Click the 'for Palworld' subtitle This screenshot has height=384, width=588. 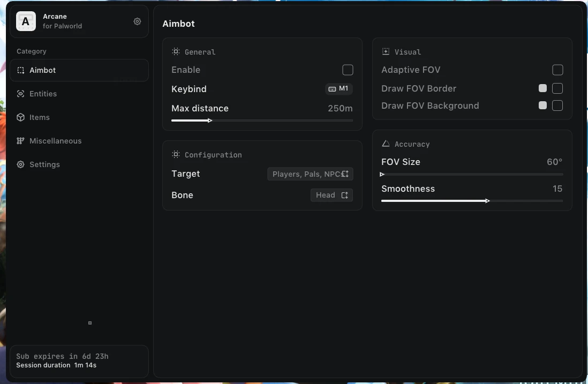(62, 26)
